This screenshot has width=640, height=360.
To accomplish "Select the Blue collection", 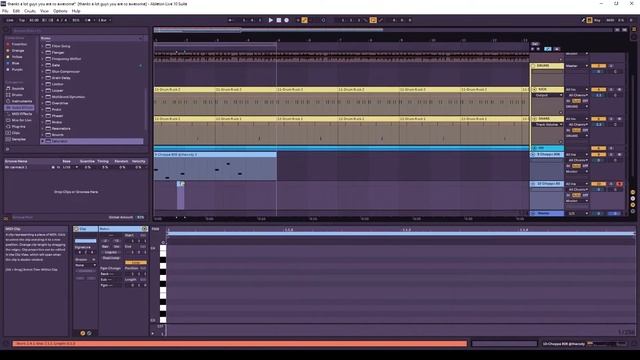I will click(x=13, y=63).
